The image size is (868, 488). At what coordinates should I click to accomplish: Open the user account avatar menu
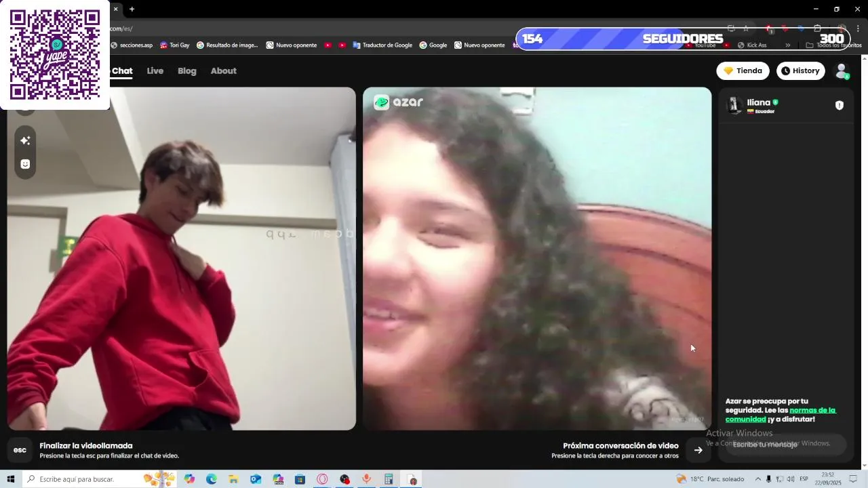tap(842, 70)
